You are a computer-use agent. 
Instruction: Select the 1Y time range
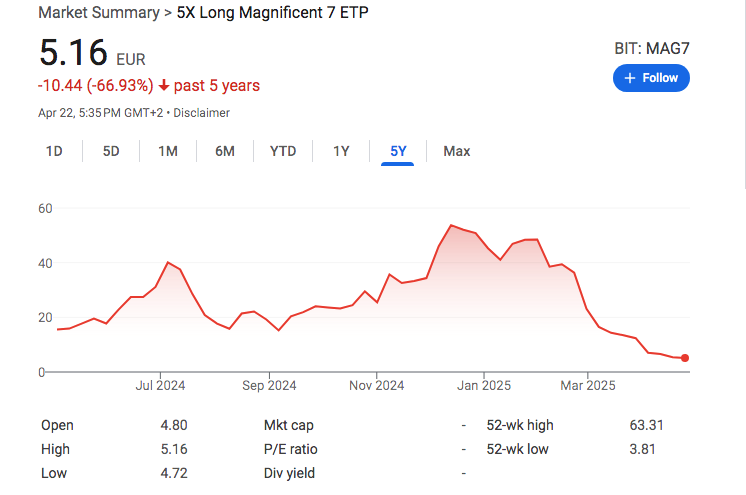341,151
